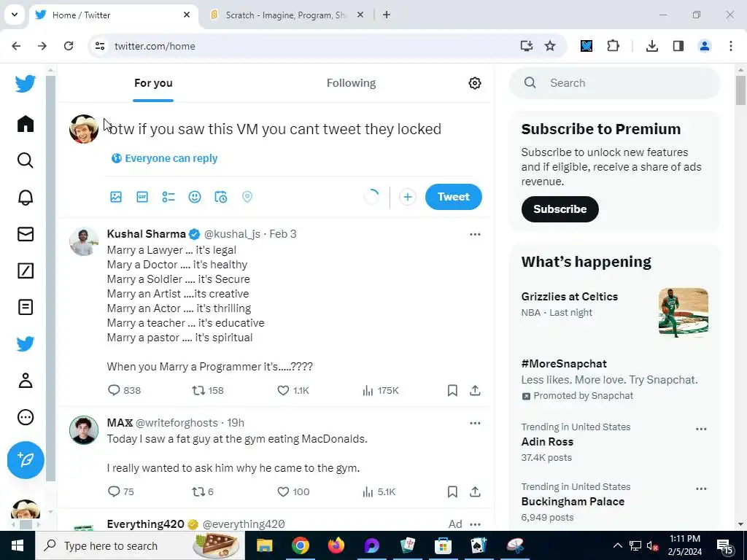Viewport: 747px width, 560px height.
Task: Open timeline settings gear icon
Action: pyautogui.click(x=474, y=83)
